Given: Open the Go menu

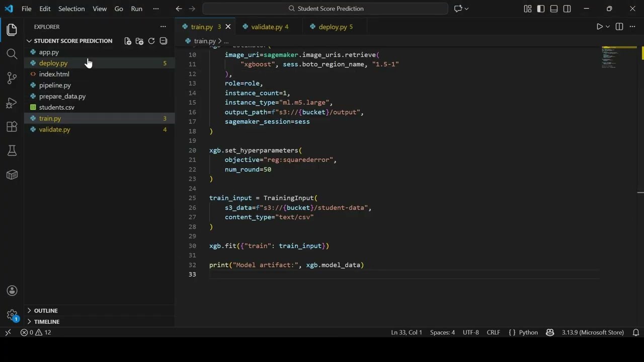Looking at the screenshot, I should pos(119,9).
